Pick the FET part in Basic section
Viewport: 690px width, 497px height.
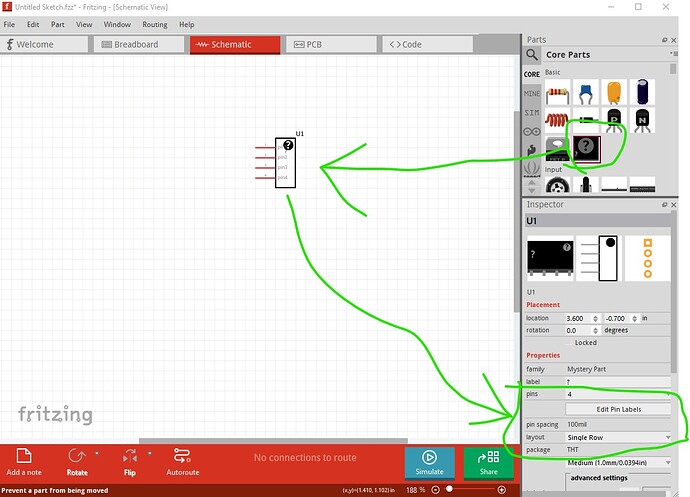(x=558, y=149)
